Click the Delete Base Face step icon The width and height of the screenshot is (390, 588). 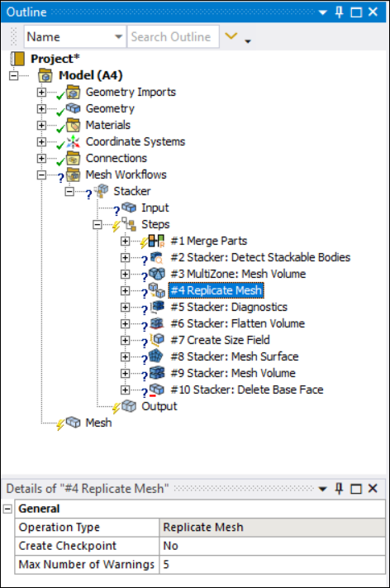tap(157, 390)
